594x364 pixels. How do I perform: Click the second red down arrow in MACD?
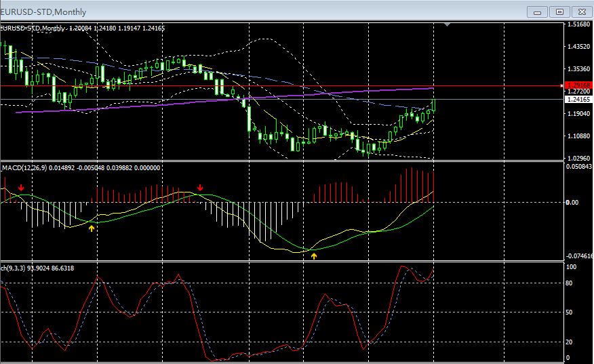(x=200, y=187)
